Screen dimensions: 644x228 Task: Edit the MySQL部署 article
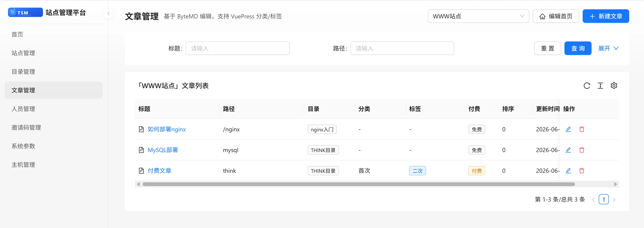[x=568, y=150]
